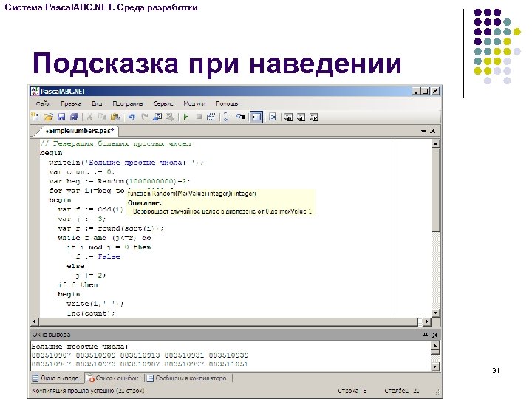The width and height of the screenshot is (532, 399).
Task: Click the Format Code toolbar icon
Action: click(x=272, y=117)
